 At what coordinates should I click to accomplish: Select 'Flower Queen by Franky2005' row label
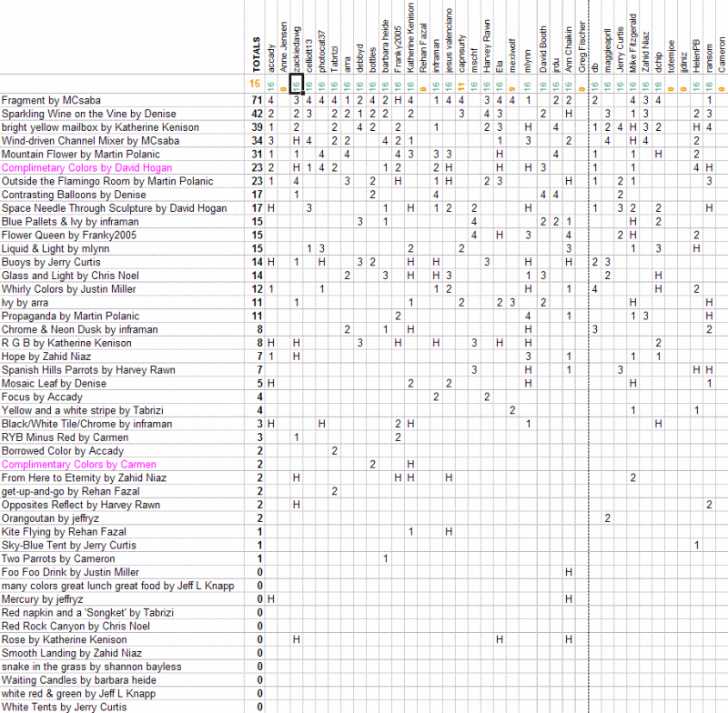point(69,235)
